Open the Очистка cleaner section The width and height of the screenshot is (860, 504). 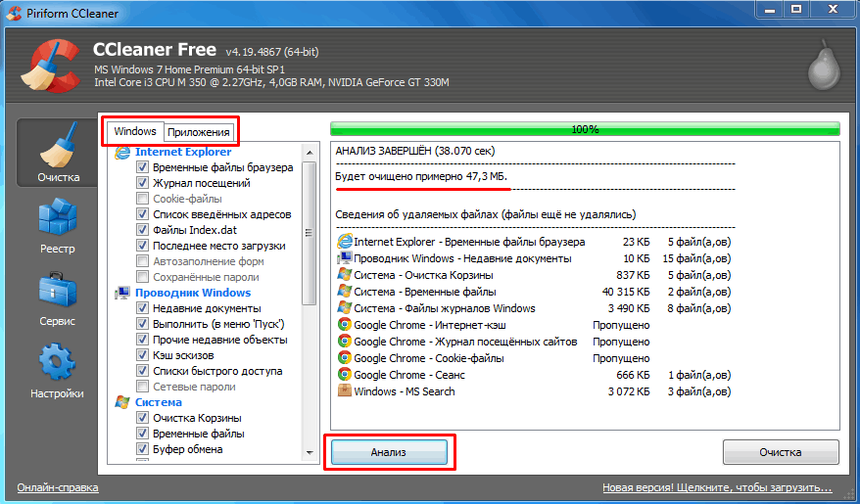click(58, 154)
